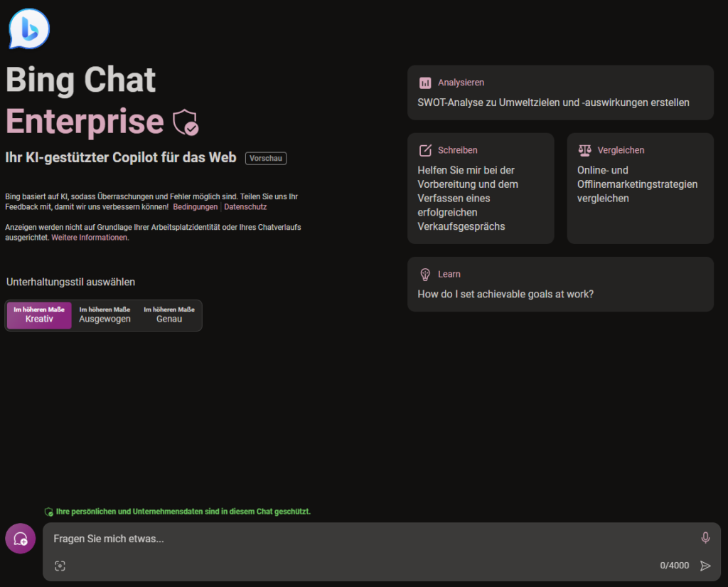728x587 pixels.
Task: Click the Vorschau badge
Action: tap(266, 158)
